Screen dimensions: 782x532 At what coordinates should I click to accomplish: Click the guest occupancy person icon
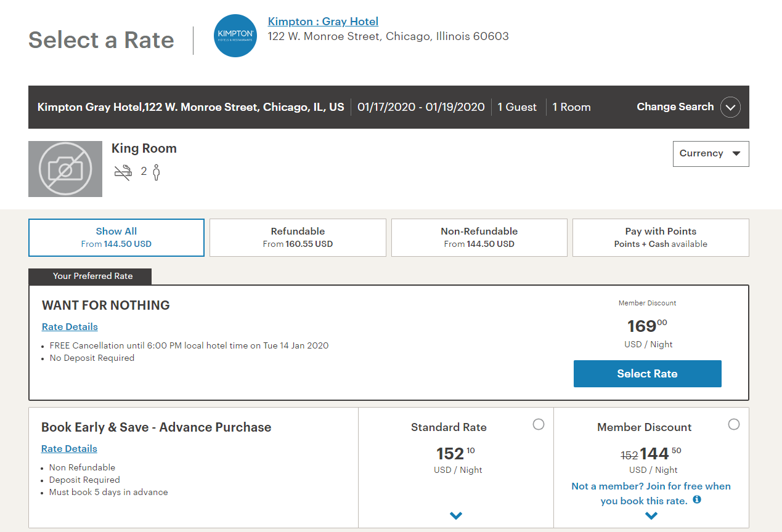point(157,172)
